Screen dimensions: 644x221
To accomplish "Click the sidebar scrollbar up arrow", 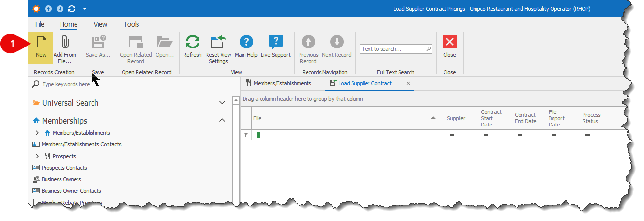I will point(236,101).
